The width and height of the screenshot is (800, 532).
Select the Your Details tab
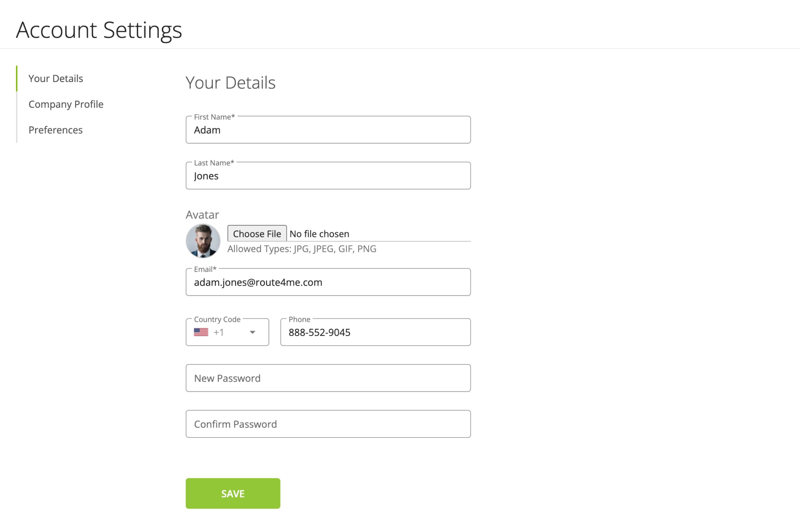(55, 79)
